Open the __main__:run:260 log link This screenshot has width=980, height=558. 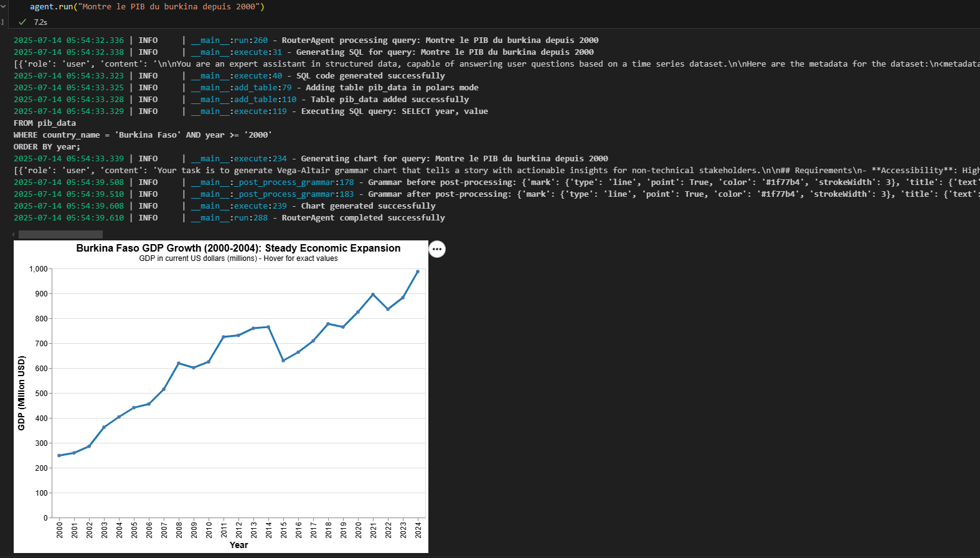click(x=229, y=40)
